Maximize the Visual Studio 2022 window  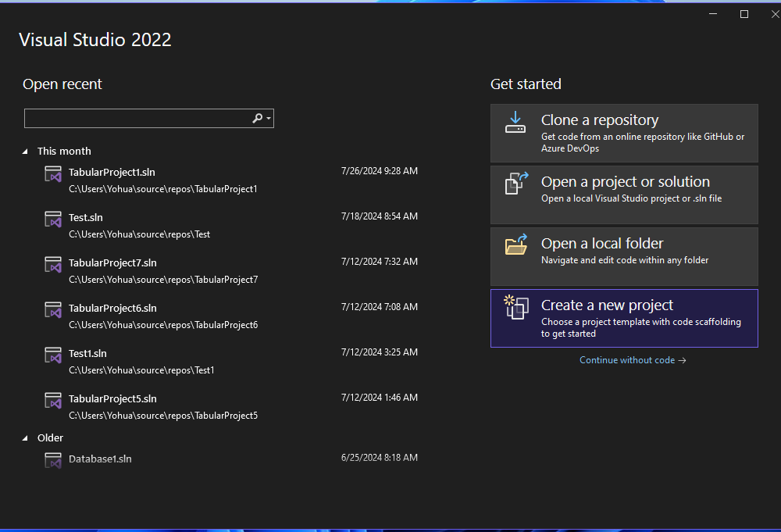[744, 14]
